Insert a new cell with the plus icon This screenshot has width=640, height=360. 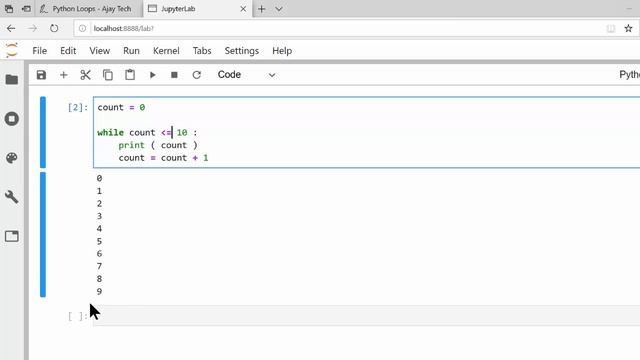coord(63,75)
